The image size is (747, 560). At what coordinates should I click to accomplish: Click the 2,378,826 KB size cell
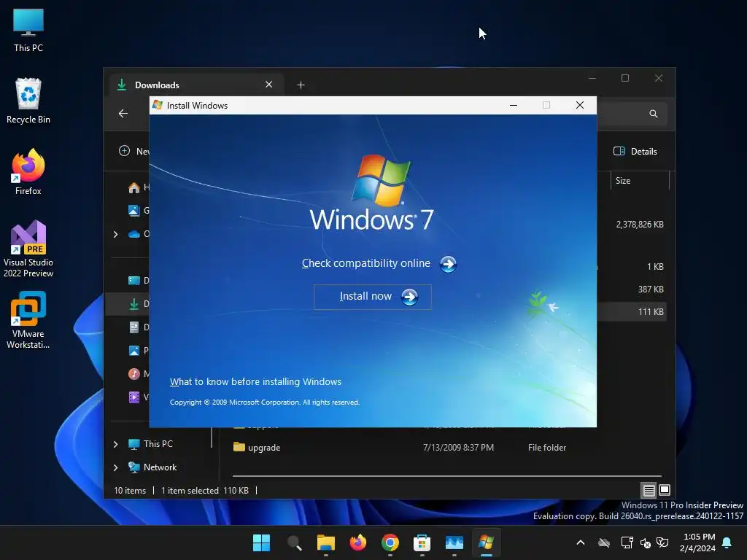(640, 225)
